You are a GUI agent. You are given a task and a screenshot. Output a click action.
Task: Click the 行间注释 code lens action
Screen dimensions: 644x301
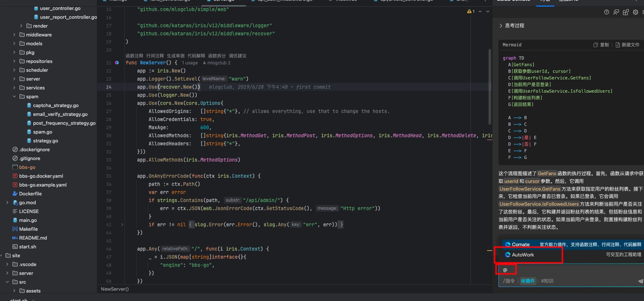click(x=155, y=56)
